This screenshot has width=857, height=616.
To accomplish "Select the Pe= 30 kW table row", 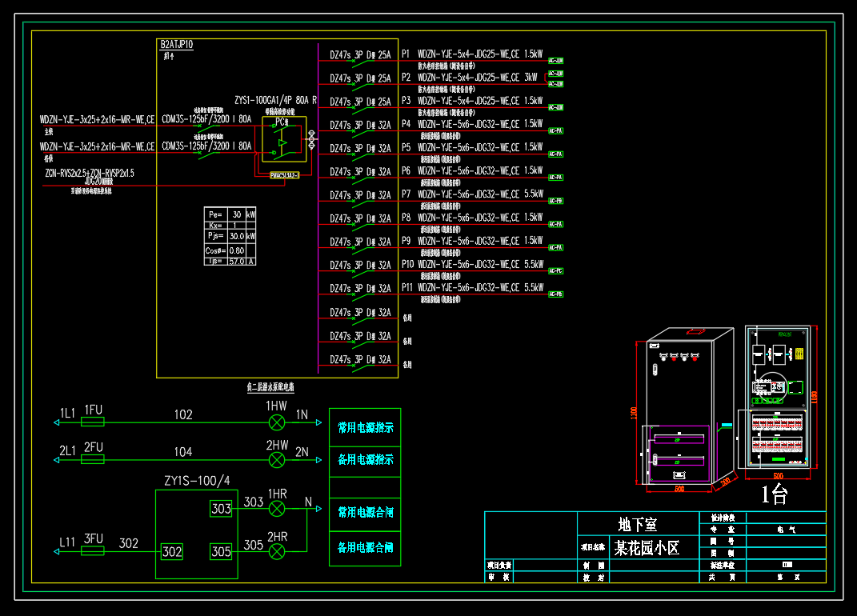I will click(230, 214).
